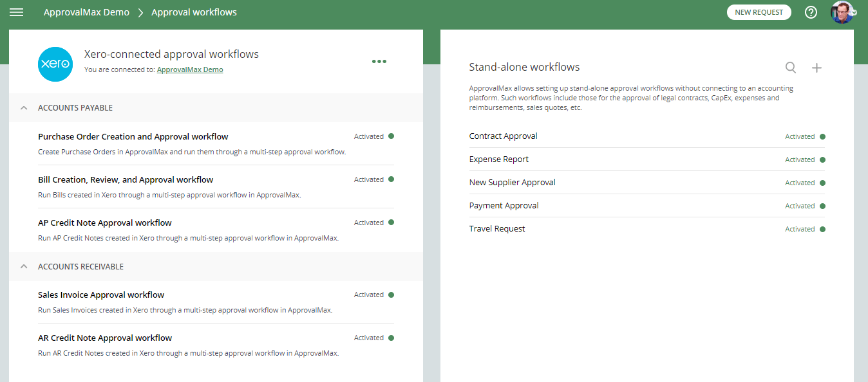This screenshot has height=382, width=868.
Task: Click green status dot for Sales Invoice workflow
Action: (x=392, y=295)
